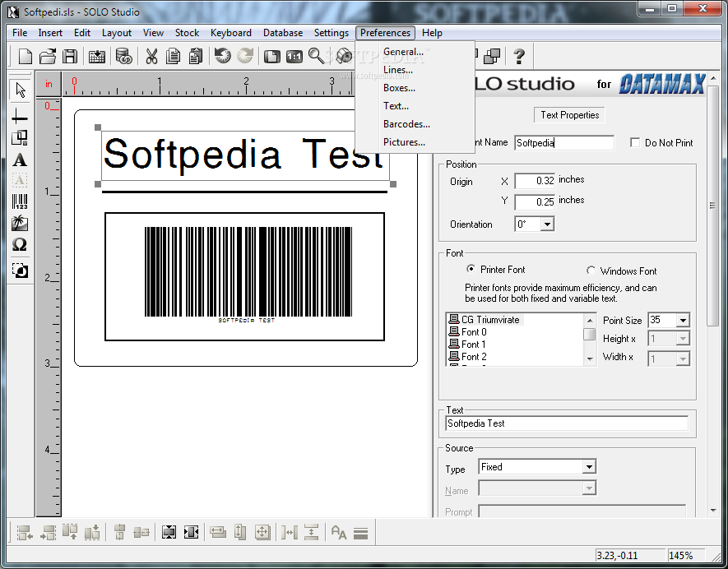728x569 pixels.
Task: Open the source Type Fixed dropdown
Action: 589,467
